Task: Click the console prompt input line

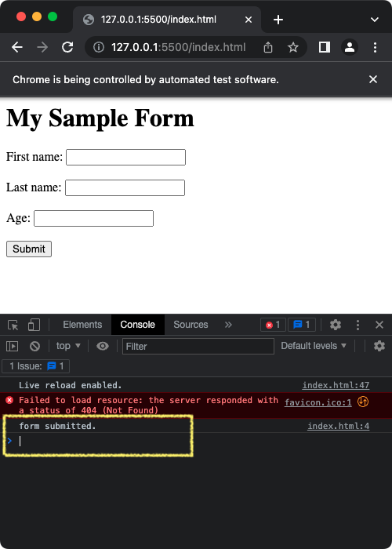Action: (196, 441)
